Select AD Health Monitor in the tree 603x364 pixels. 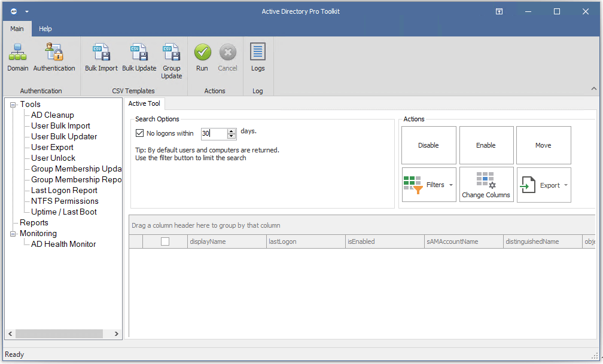63,244
